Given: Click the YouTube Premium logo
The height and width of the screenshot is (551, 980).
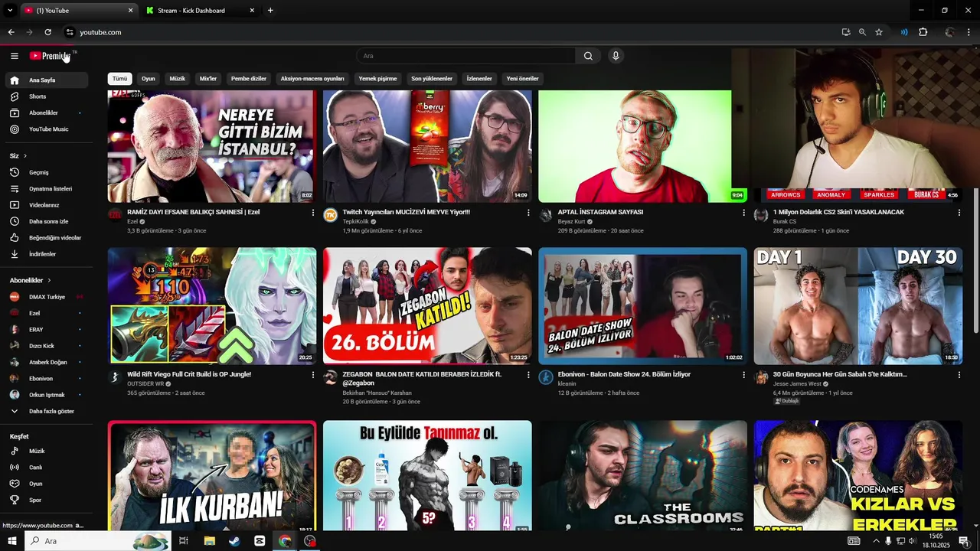Looking at the screenshot, I should pos(51,56).
